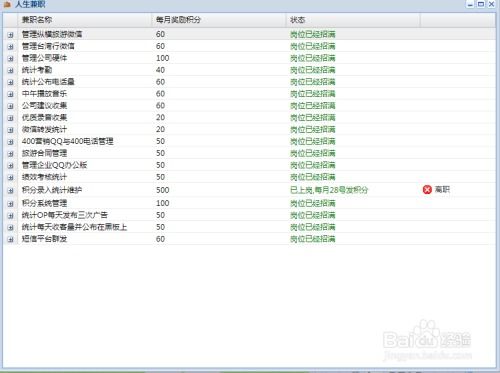Select the 中午播放音乐 job name
Image resolution: width=500 pixels, height=373 pixels.
tap(44, 94)
